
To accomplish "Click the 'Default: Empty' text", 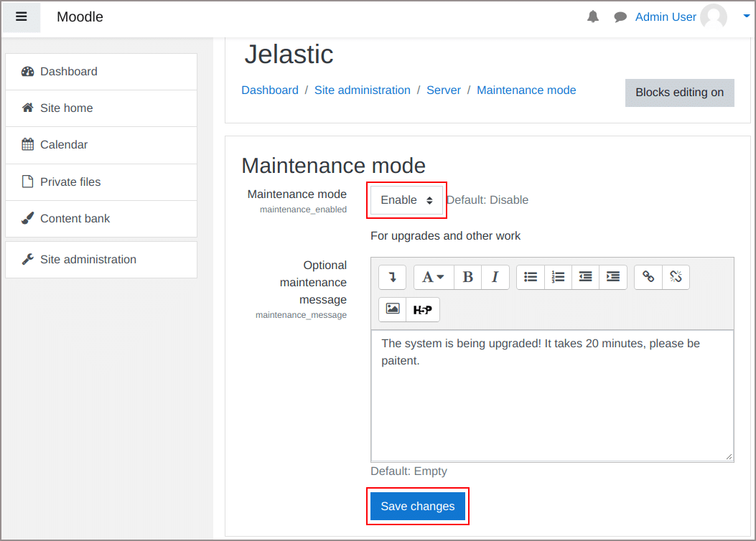I will tap(409, 471).
